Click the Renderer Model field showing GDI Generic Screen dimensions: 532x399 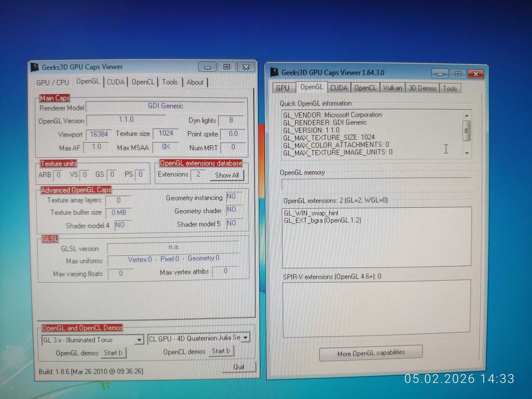pos(165,106)
